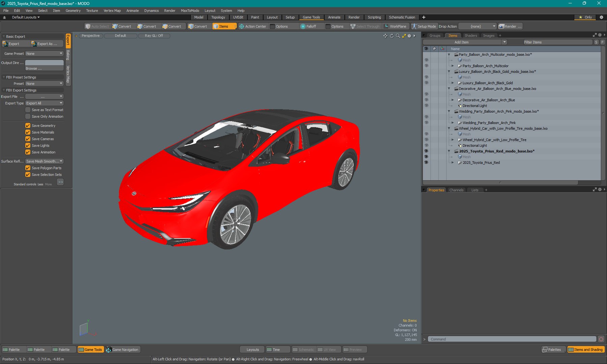Image resolution: width=607 pixels, height=364 pixels.
Task: Switch to the Shaders tab
Action: [471, 35]
